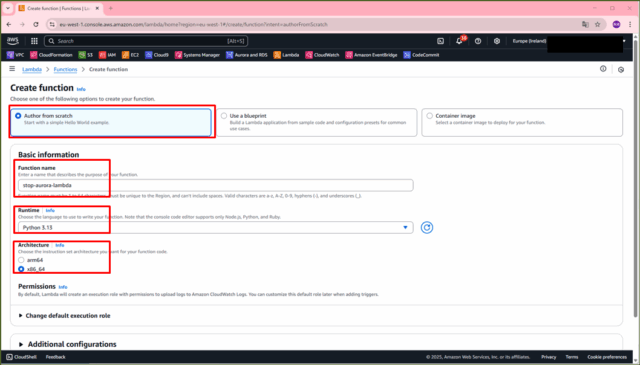
Task: Select the Use a blueprint option
Action: click(x=317, y=122)
